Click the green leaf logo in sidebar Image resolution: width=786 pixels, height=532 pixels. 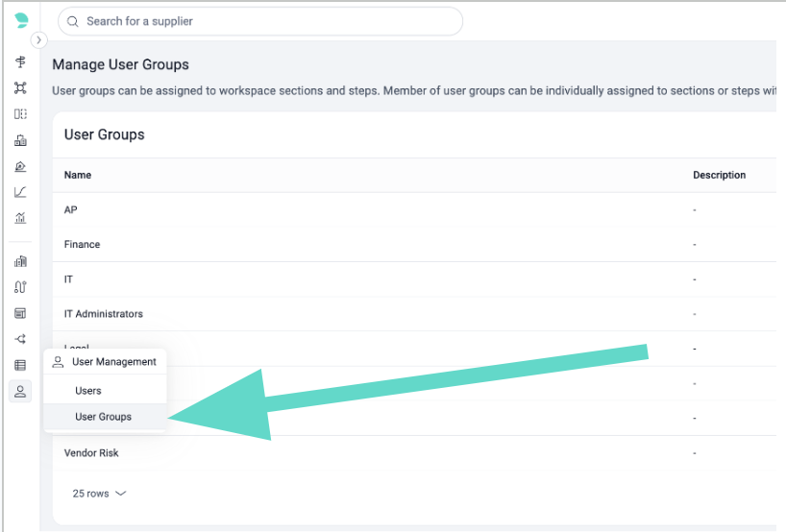coord(21,20)
